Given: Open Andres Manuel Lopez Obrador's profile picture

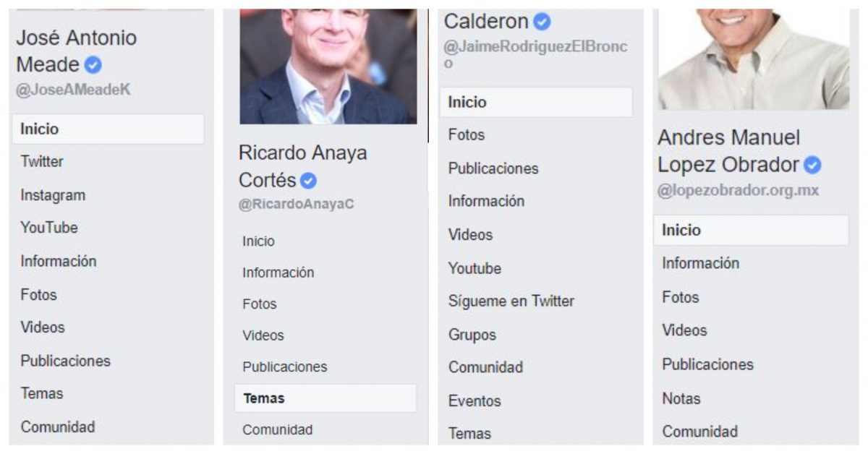Looking at the screenshot, I should 754,59.
